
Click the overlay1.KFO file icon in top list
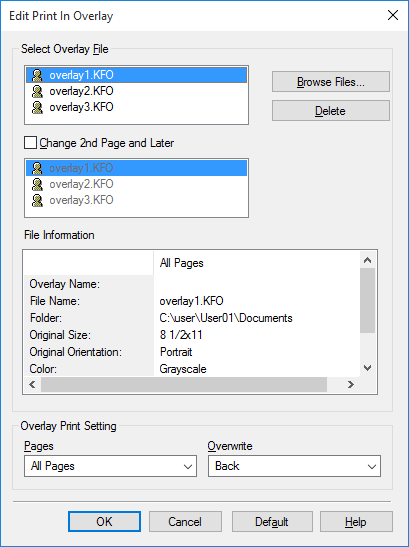coord(37,75)
